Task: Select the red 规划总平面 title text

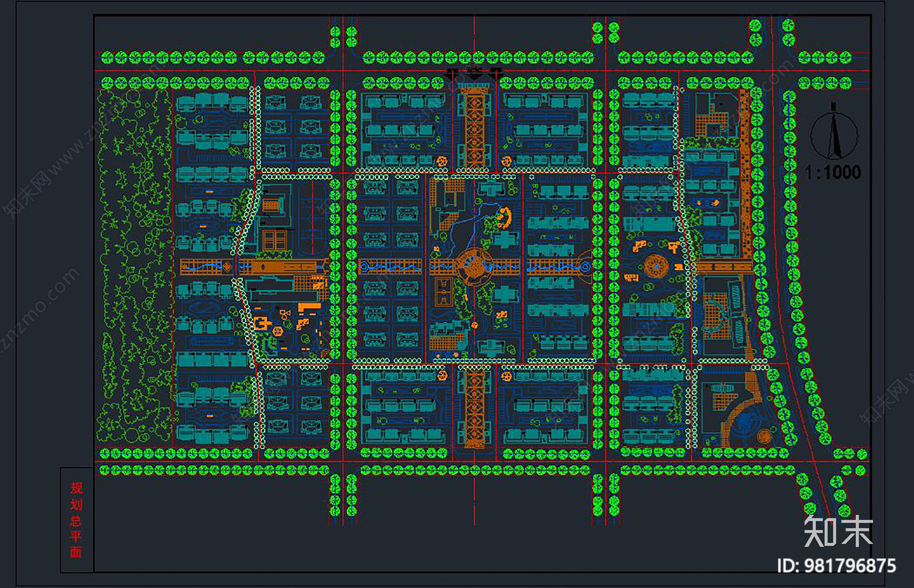Action: [x=76, y=519]
